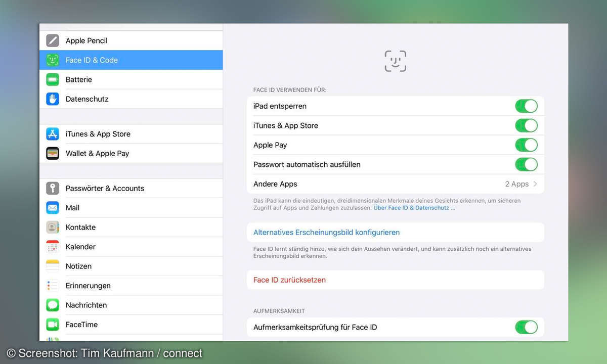Image resolution: width=607 pixels, height=364 pixels.
Task: Toggle Passwort automatisch ausfüllen switch
Action: 526,164
